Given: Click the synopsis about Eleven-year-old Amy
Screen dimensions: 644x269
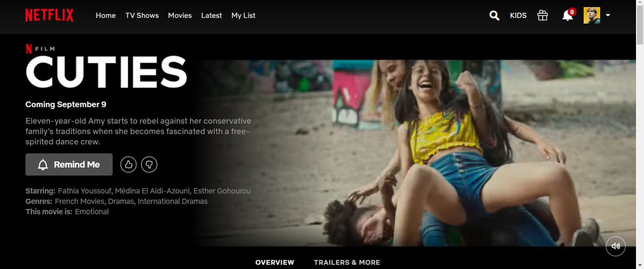Looking at the screenshot, I should pyautogui.click(x=138, y=132).
